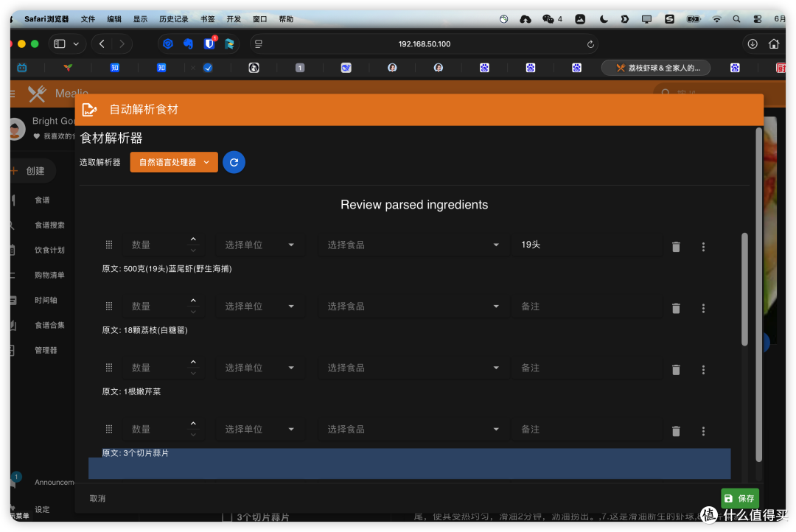Screen dimensions: 796x532
Task: Open unit dropdown for 3个切片蒜片 row
Action: pyautogui.click(x=260, y=429)
